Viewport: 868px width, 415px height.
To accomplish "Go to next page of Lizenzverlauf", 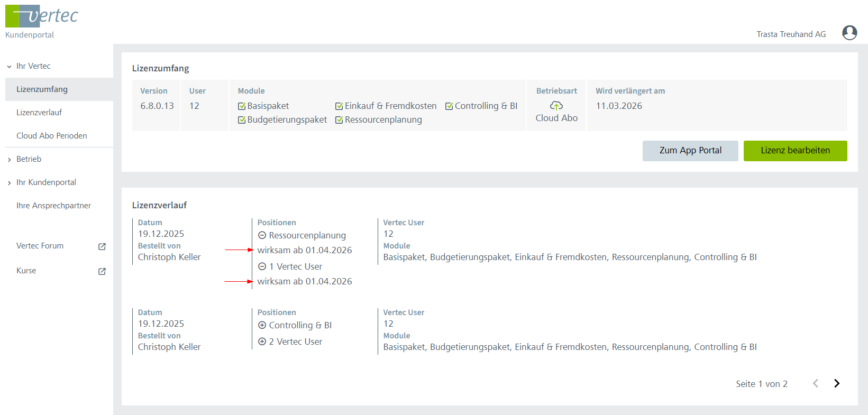I will 836,384.
